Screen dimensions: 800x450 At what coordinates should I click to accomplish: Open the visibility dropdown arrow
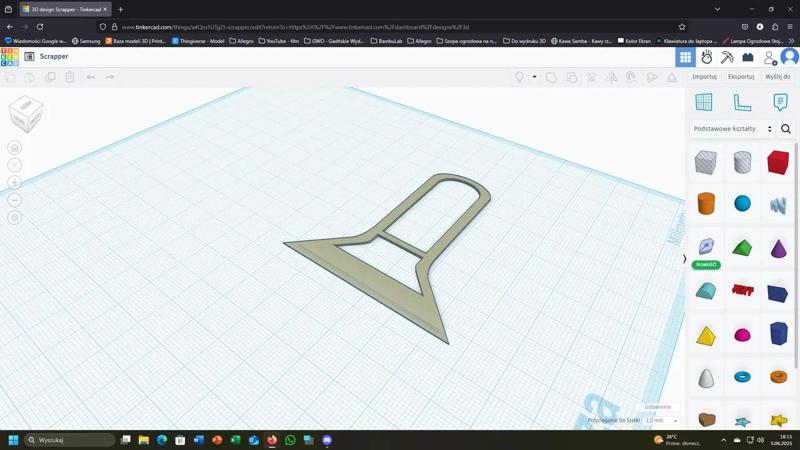(x=534, y=77)
